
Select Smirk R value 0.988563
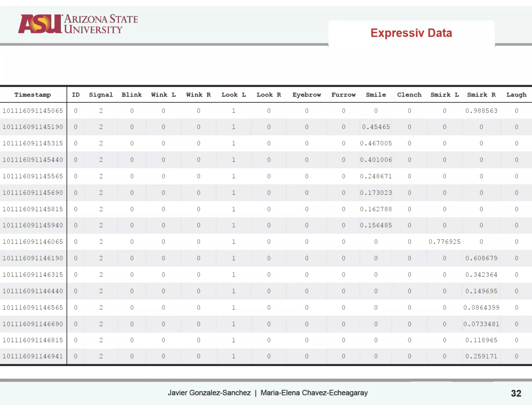point(481,111)
